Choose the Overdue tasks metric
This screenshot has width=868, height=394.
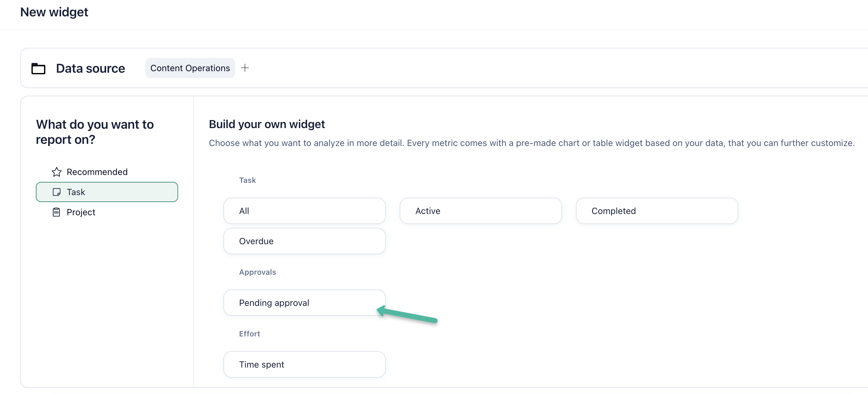coord(304,241)
